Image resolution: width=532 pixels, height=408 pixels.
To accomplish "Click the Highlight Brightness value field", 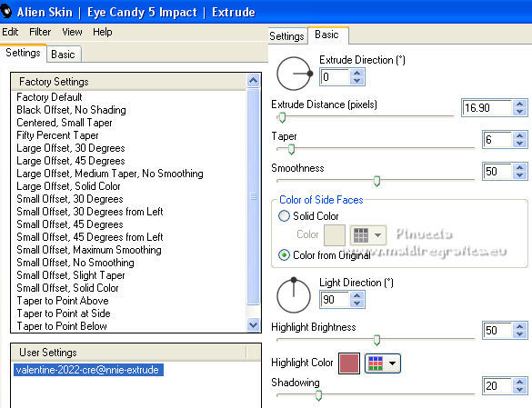I will click(497, 331).
